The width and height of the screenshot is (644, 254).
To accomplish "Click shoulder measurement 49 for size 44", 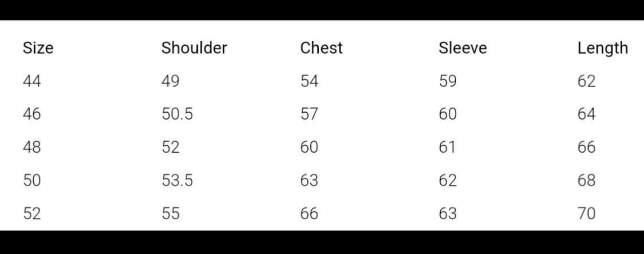I will (x=170, y=81).
